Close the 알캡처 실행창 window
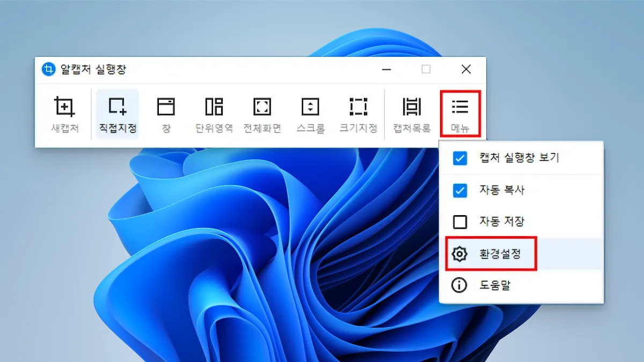 click(466, 69)
